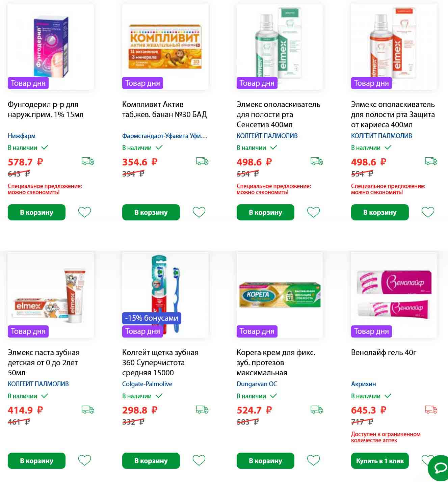The width and height of the screenshot is (448, 482).
Task: Click red delivery truck icon for Венолайф
Action: pyautogui.click(x=431, y=410)
